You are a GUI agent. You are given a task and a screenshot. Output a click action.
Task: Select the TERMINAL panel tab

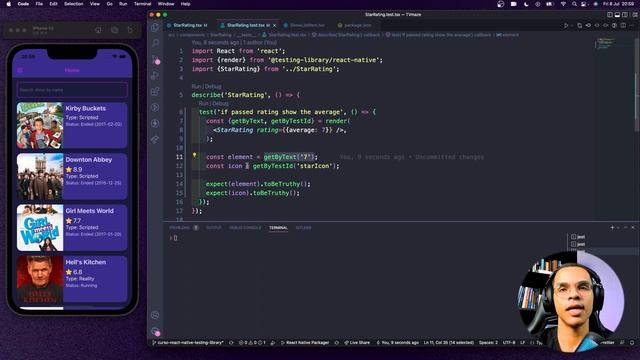pyautogui.click(x=278, y=228)
